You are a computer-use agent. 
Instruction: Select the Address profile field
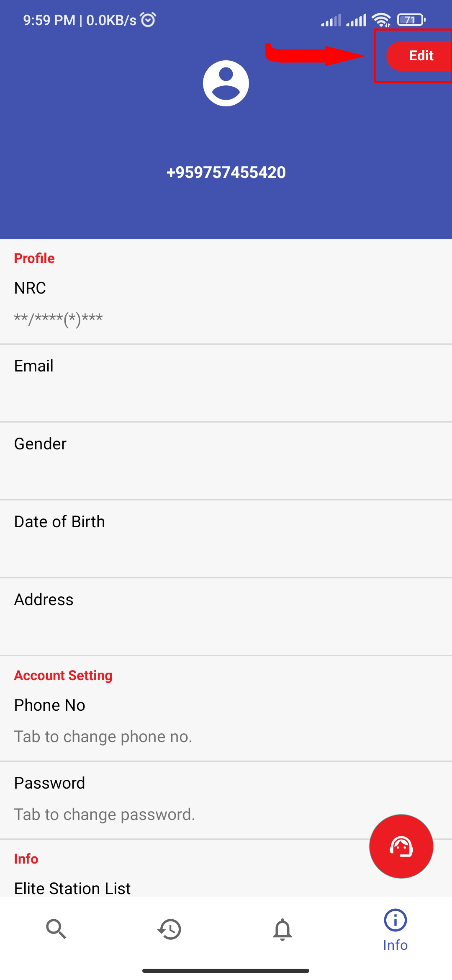[x=226, y=616]
